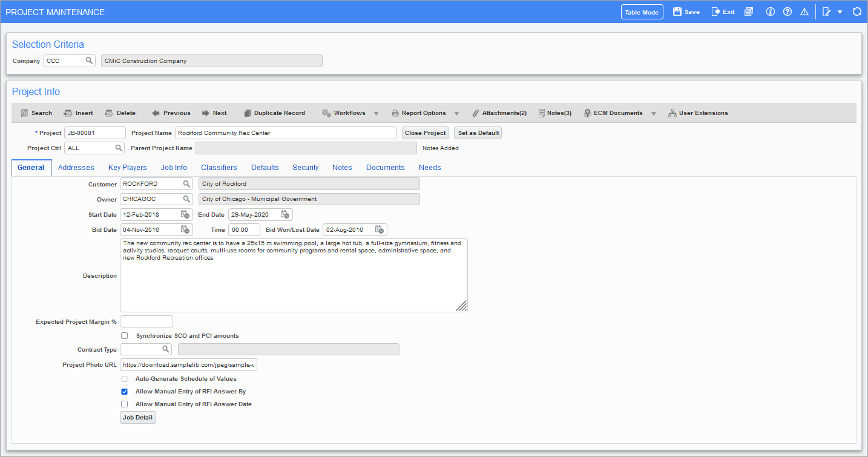Screen dimensions: 868x457
Task: Check Allow Manual Entry of RFI Answer Date
Action: [x=125, y=404]
